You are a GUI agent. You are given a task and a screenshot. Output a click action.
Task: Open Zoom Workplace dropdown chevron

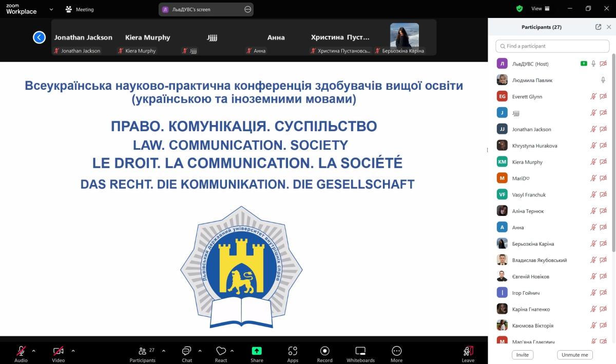click(x=51, y=9)
